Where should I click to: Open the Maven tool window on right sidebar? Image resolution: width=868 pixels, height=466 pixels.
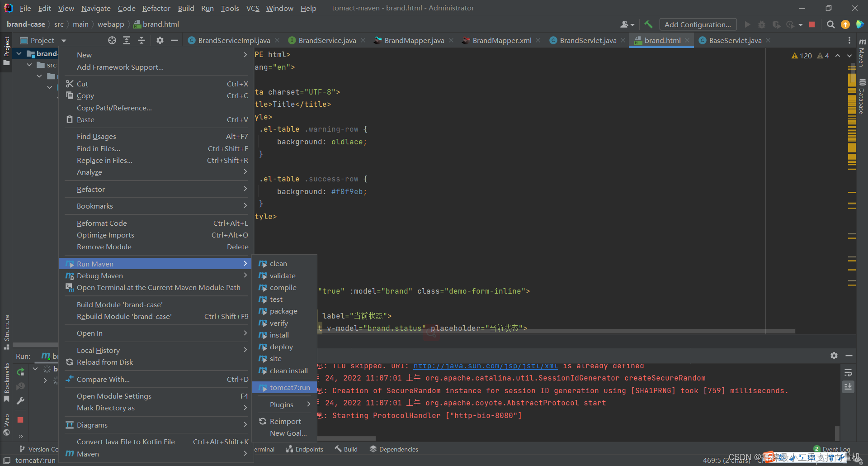[862, 53]
